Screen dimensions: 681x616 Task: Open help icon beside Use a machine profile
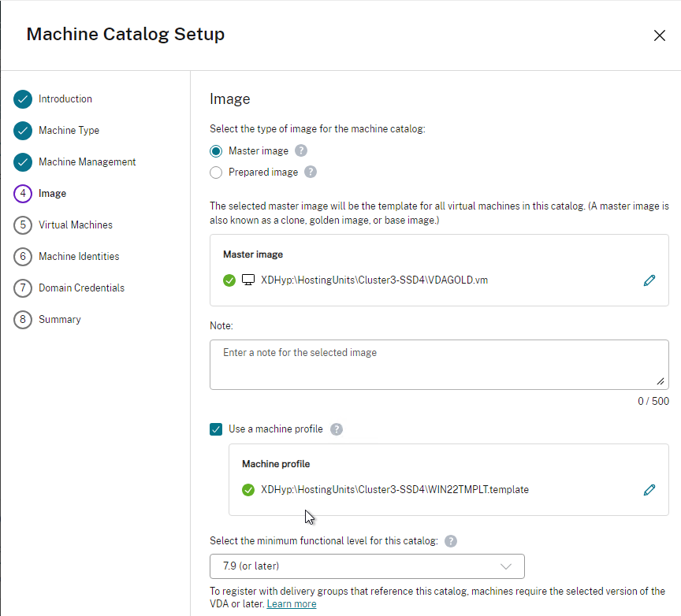[336, 429]
